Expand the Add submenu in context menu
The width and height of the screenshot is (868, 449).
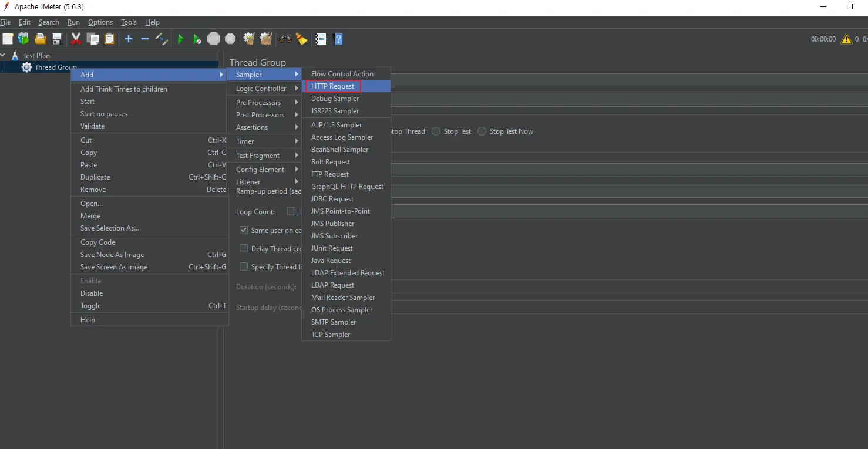click(149, 75)
